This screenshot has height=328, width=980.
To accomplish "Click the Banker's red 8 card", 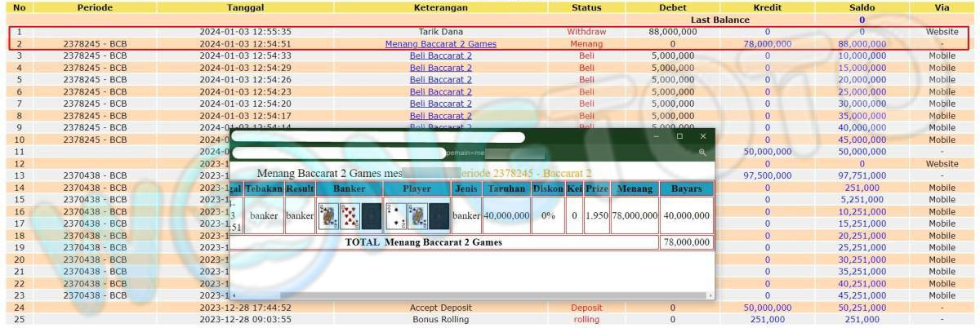I will pyautogui.click(x=350, y=216).
